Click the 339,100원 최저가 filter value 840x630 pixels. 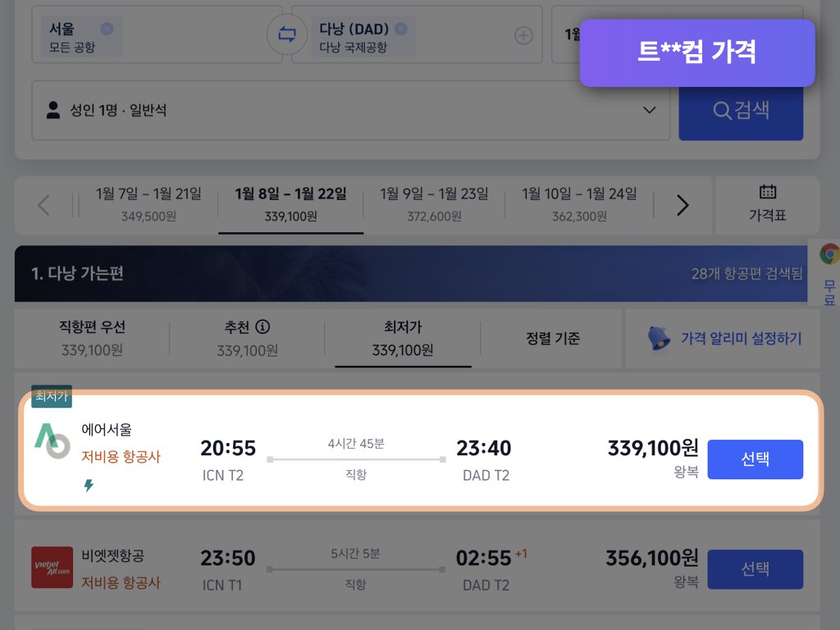(402, 350)
